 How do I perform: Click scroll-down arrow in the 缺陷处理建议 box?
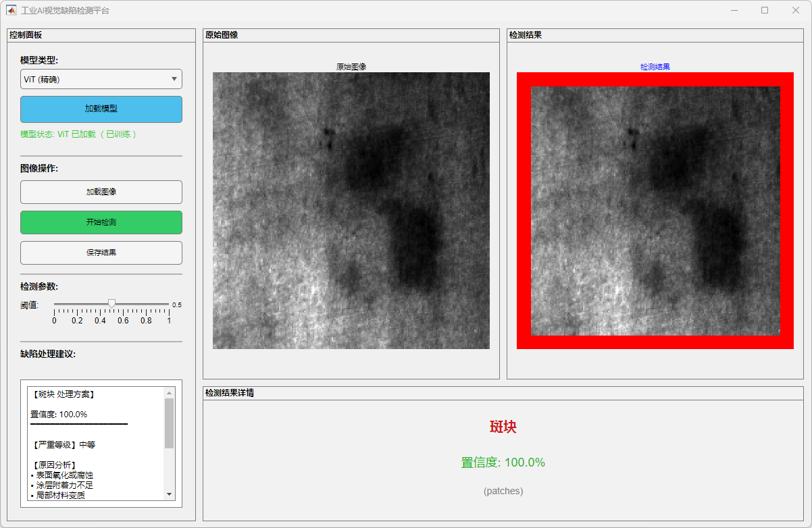coord(169,495)
